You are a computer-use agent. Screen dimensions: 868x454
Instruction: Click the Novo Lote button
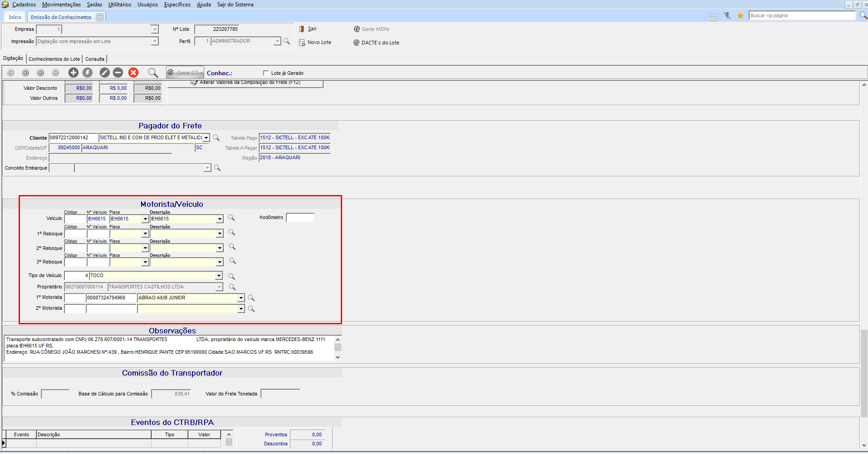pyautogui.click(x=315, y=43)
